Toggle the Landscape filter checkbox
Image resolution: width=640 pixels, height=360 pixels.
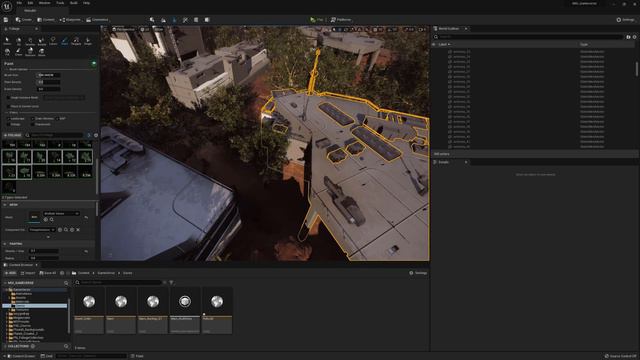[8, 118]
